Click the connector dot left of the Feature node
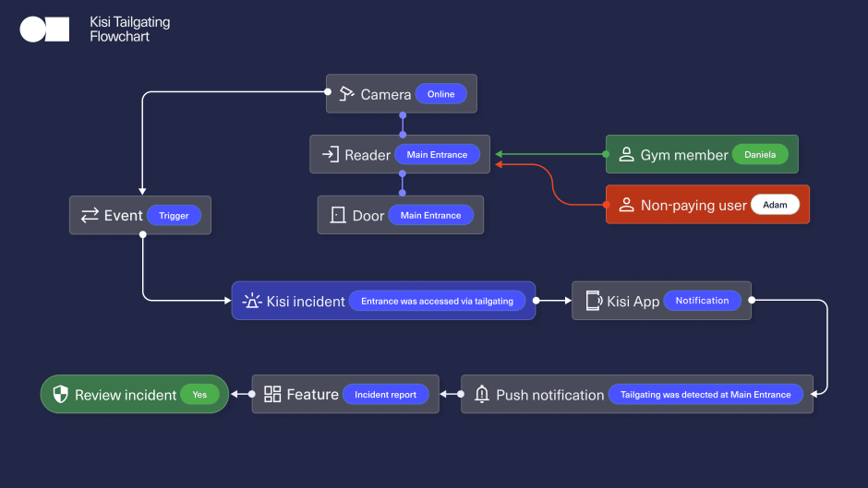Viewport: 868px width, 488px height. coord(252,394)
